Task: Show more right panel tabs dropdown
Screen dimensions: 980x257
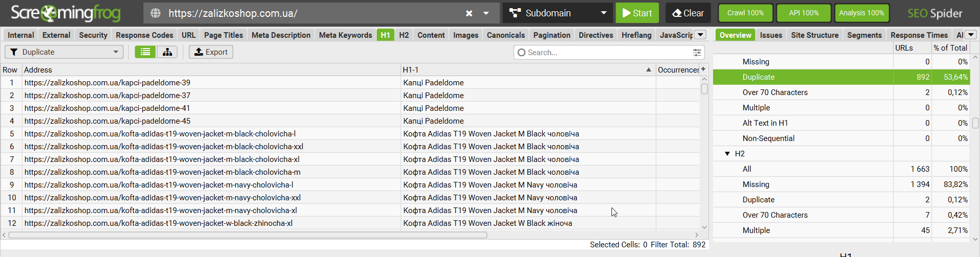Action: 970,35
